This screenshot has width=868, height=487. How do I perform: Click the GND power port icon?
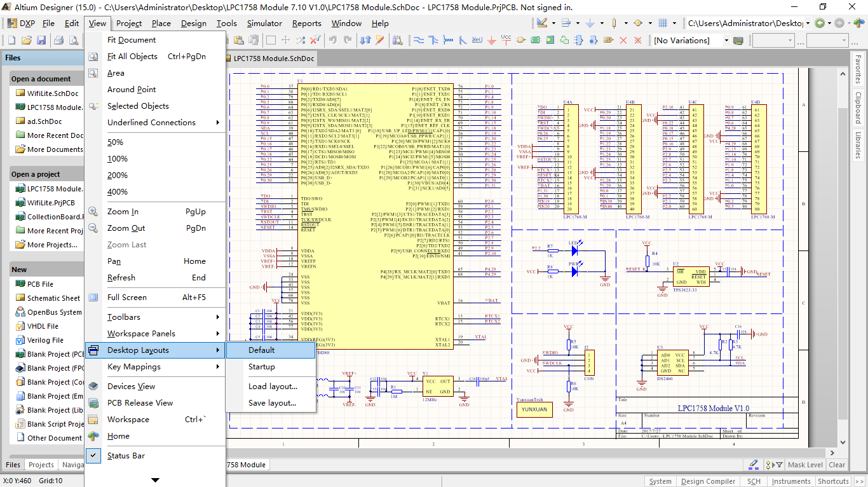pyautogui.click(x=491, y=40)
